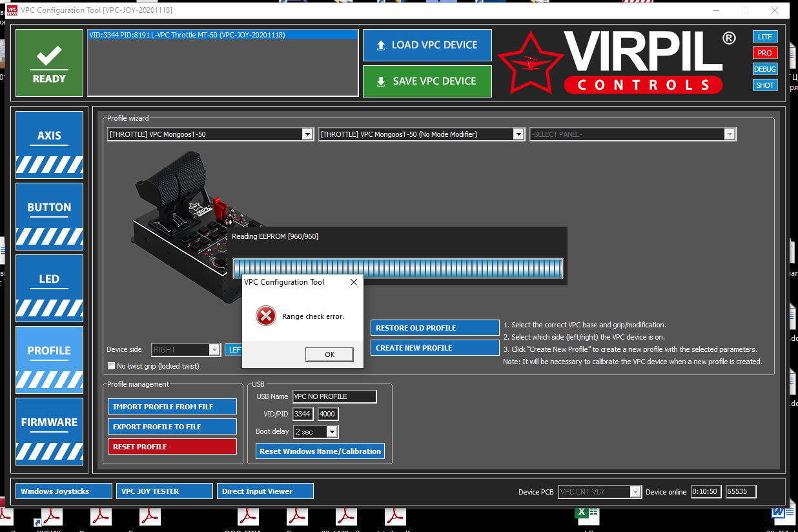Enable No twist grip checkbox
This screenshot has height=532, width=798.
click(112, 366)
